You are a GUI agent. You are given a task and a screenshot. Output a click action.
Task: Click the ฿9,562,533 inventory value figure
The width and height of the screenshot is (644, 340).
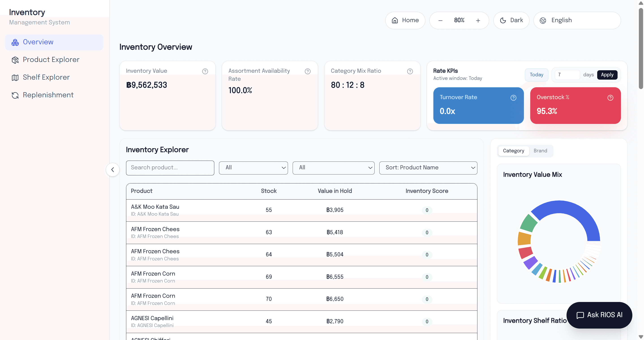coord(146,85)
